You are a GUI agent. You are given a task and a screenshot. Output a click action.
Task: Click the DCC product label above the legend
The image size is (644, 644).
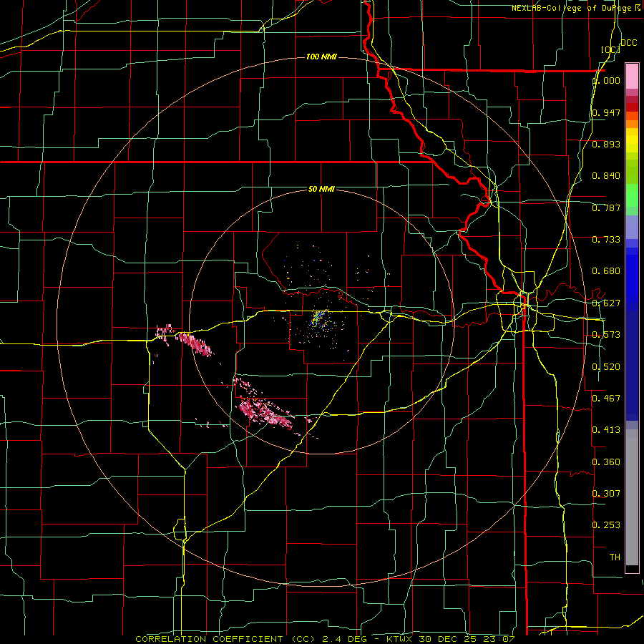coord(628,43)
